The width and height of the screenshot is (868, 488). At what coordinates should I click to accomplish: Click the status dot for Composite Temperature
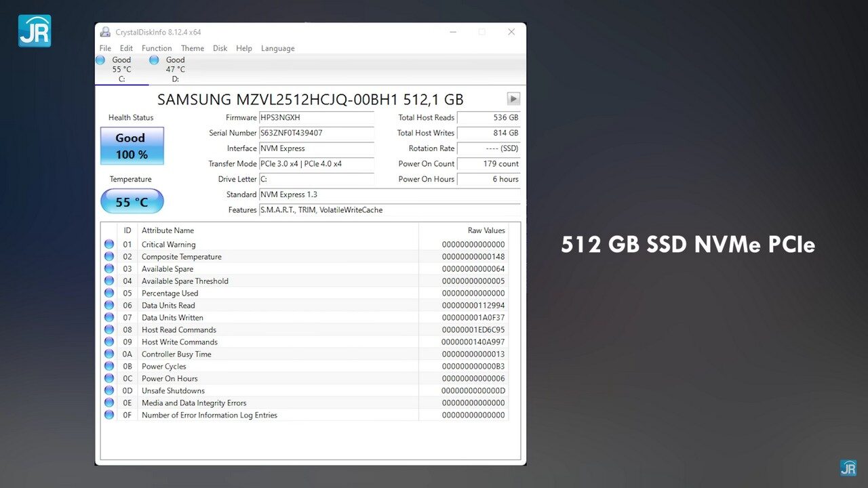(x=109, y=256)
